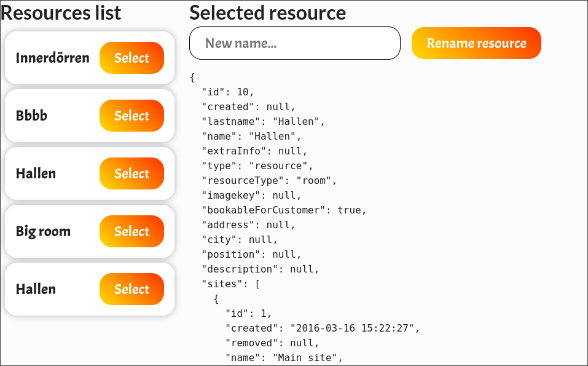Image resolution: width=588 pixels, height=366 pixels.
Task: Select the bottom Hallen resource
Action: (x=131, y=289)
